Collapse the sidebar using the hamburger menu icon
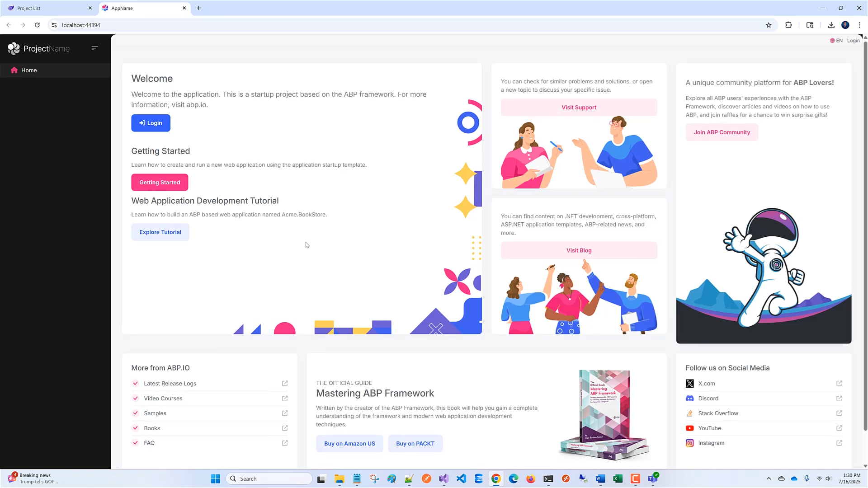This screenshot has height=488, width=868. tap(94, 48)
